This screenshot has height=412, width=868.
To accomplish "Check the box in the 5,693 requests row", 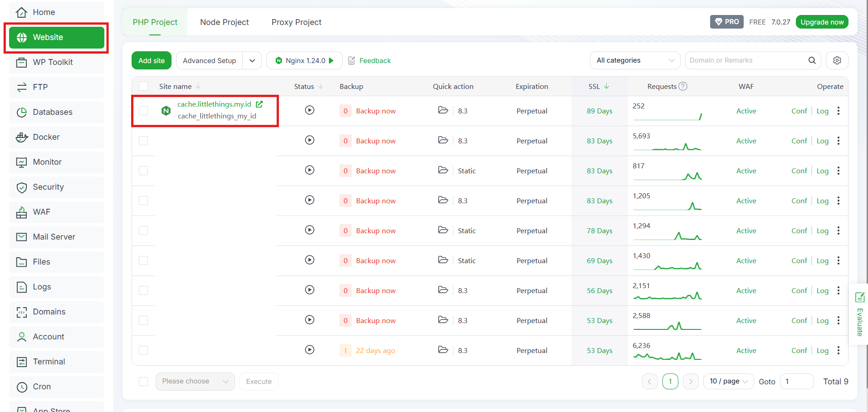I will click(x=143, y=141).
